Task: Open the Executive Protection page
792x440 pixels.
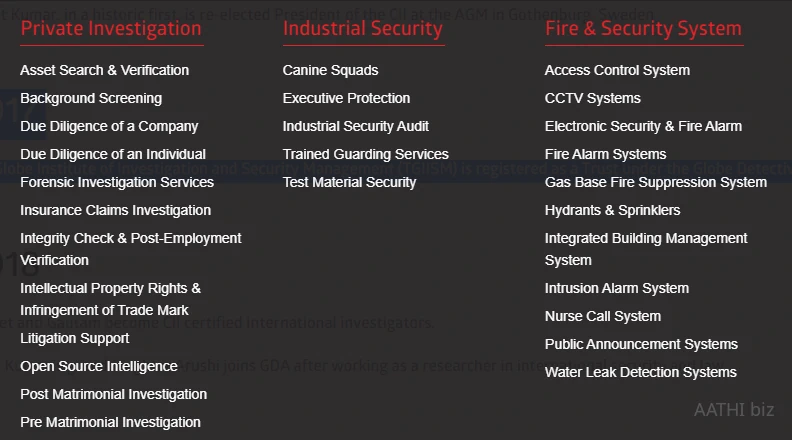Action: 346,98
